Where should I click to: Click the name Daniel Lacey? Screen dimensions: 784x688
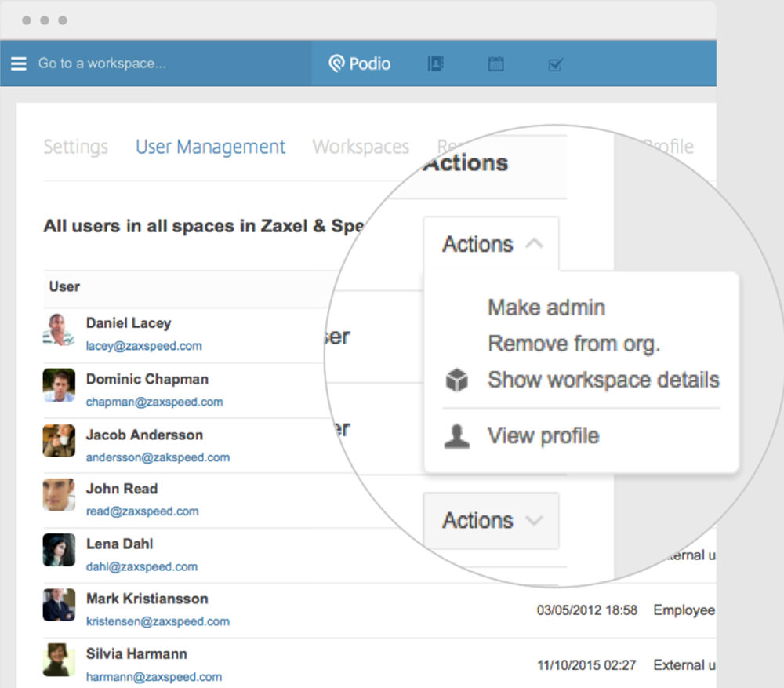[x=129, y=323]
